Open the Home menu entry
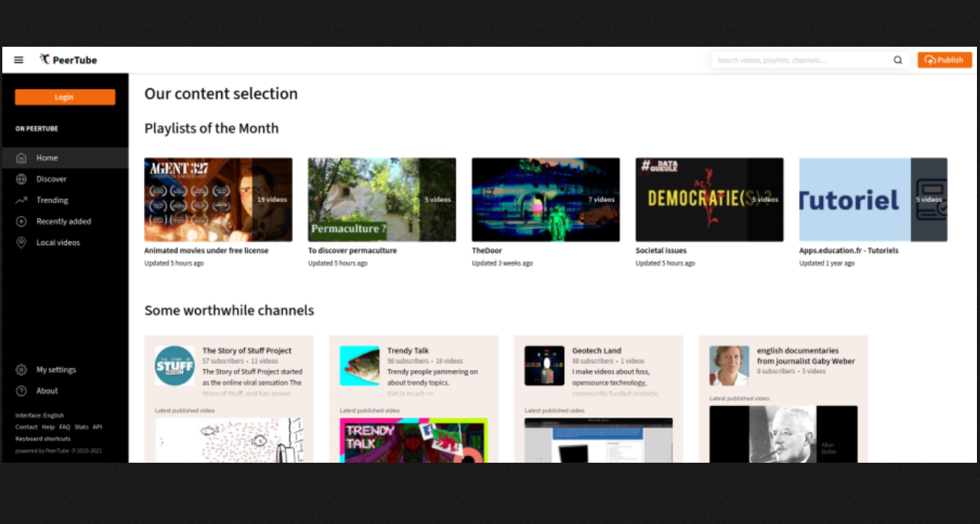This screenshot has height=524, width=980. click(65, 158)
